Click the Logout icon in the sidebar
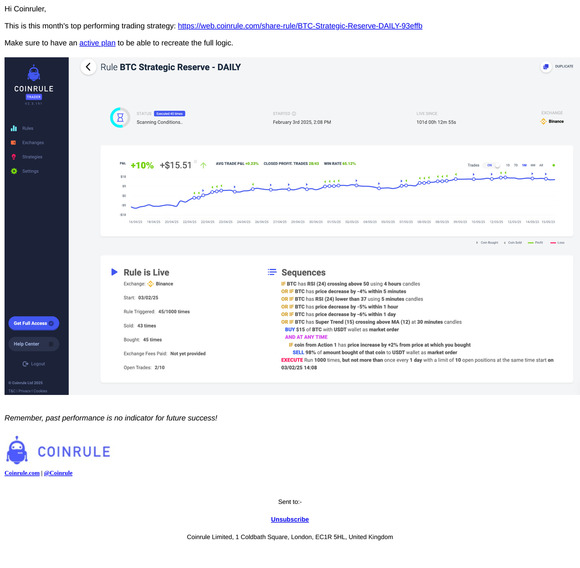This screenshot has width=580, height=568. (25, 364)
